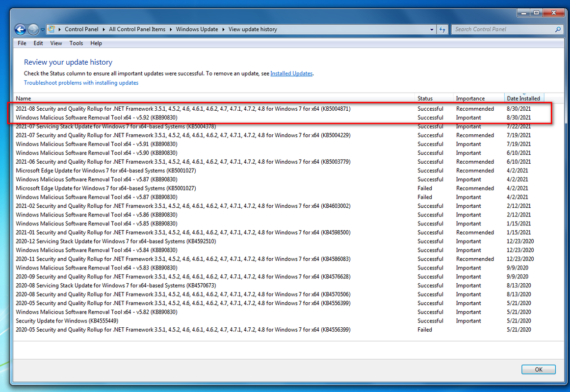570x392 pixels.
Task: Open the File menu
Action: tap(22, 43)
